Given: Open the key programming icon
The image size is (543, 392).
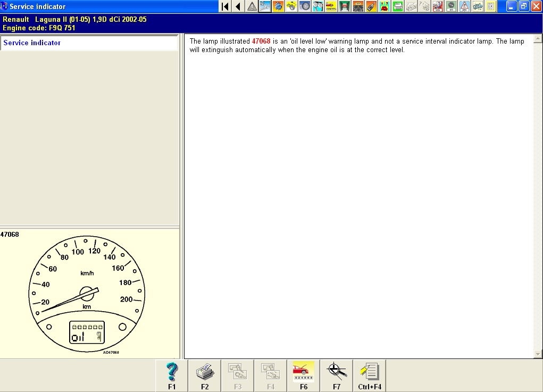Looking at the screenshot, I should (371, 6).
